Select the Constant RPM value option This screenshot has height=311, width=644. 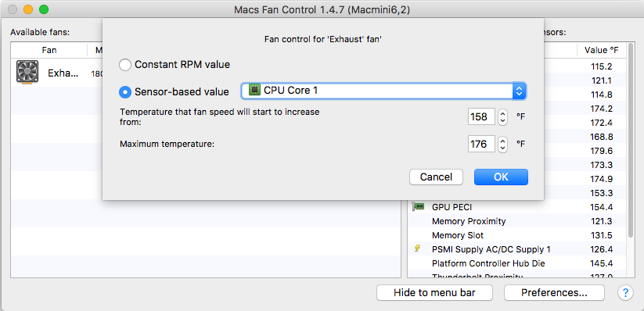click(174, 65)
